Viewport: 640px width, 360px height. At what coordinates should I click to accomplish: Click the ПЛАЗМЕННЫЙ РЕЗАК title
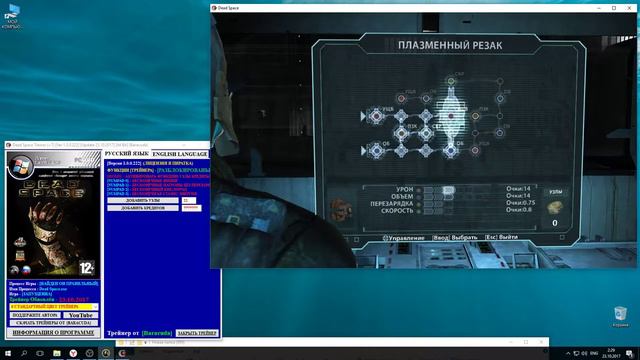(x=450, y=45)
